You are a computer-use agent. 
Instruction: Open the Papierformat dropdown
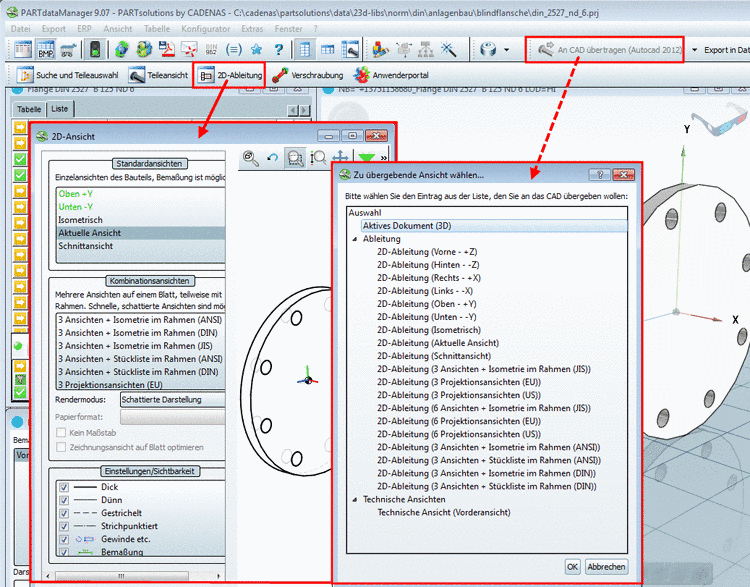click(x=172, y=417)
